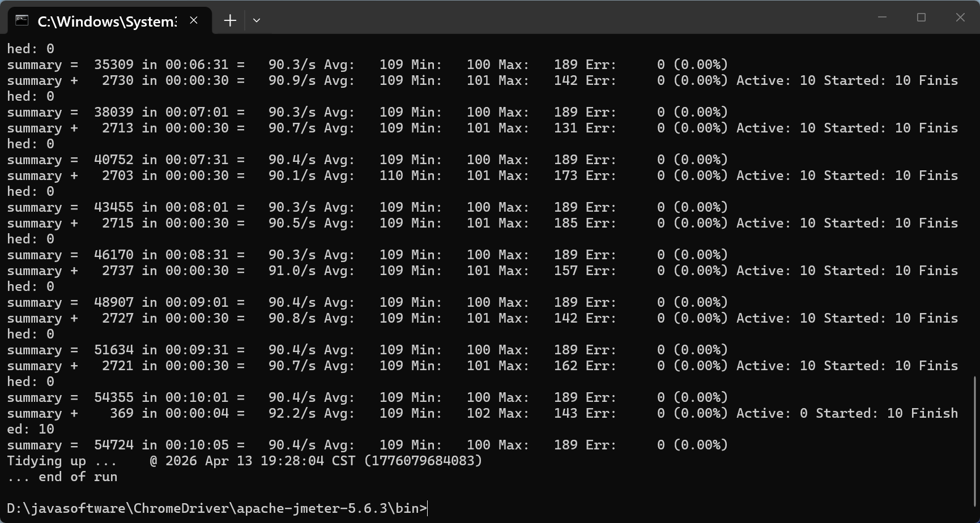Image resolution: width=980 pixels, height=523 pixels.
Task: Click the incremental summary value 2737
Action: coord(118,271)
